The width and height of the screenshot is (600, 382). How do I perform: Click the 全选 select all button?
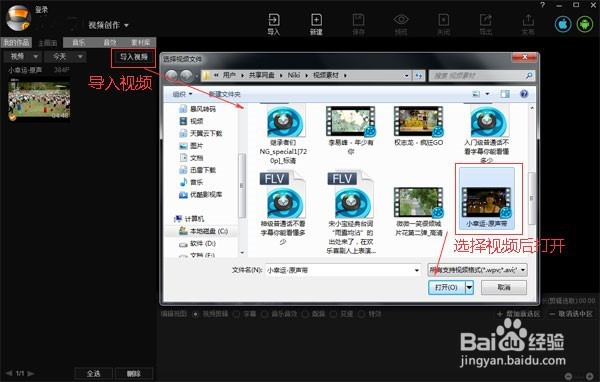[x=93, y=374]
